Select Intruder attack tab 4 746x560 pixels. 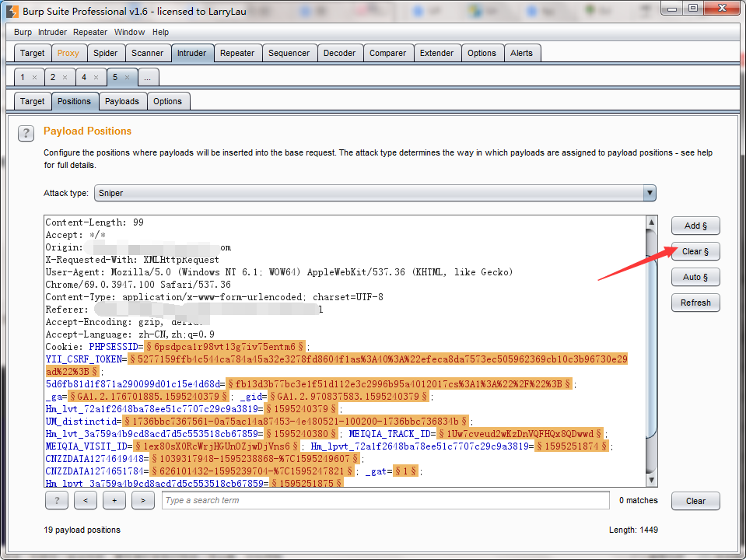coord(84,77)
